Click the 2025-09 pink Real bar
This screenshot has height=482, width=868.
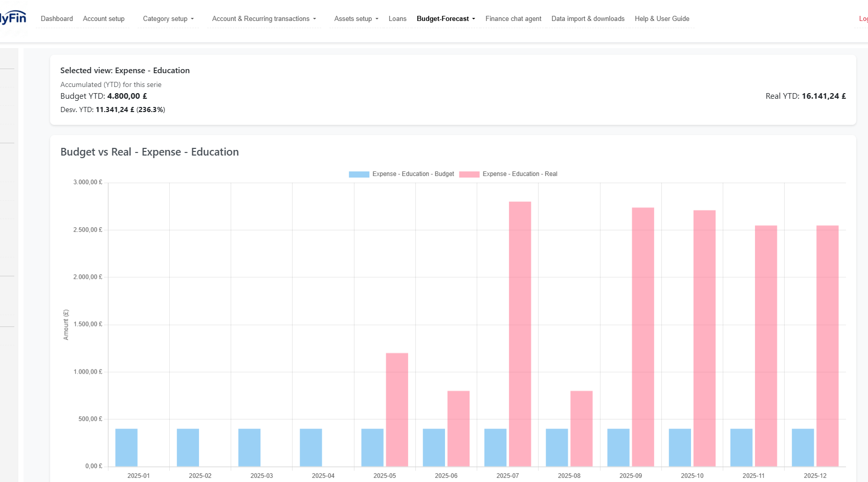643,337
